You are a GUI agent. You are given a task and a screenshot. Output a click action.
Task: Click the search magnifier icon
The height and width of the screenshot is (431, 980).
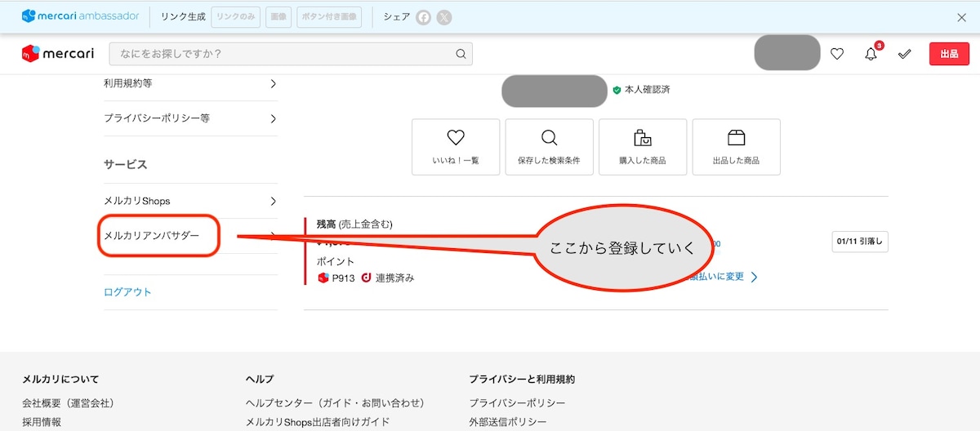461,54
